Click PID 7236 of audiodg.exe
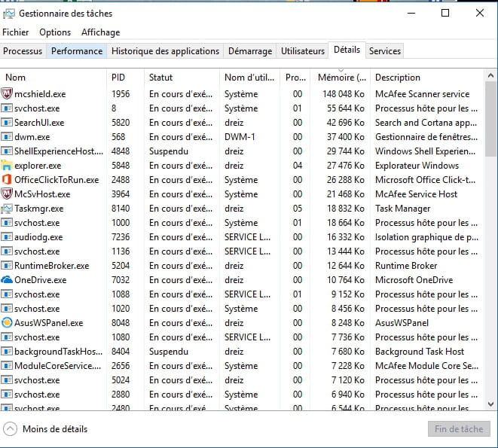This screenshot has height=448, width=498. (121, 237)
